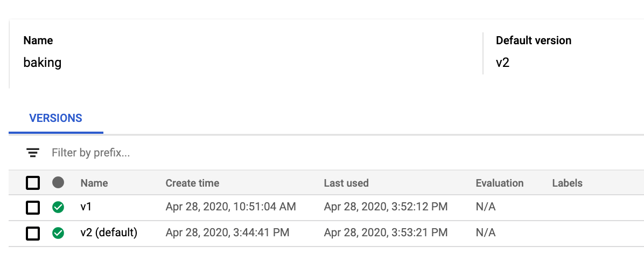
Task: Click the Default version value v2
Action: tap(503, 63)
